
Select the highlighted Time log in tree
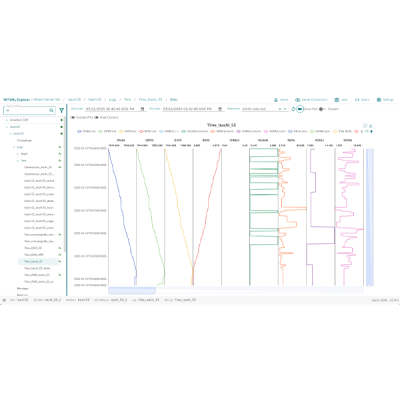click(x=38, y=261)
